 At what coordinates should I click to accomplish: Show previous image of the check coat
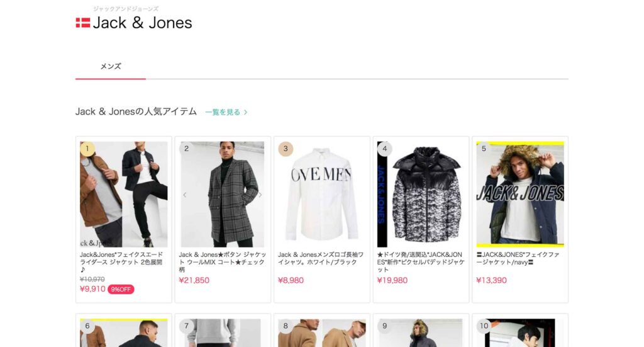pos(185,195)
